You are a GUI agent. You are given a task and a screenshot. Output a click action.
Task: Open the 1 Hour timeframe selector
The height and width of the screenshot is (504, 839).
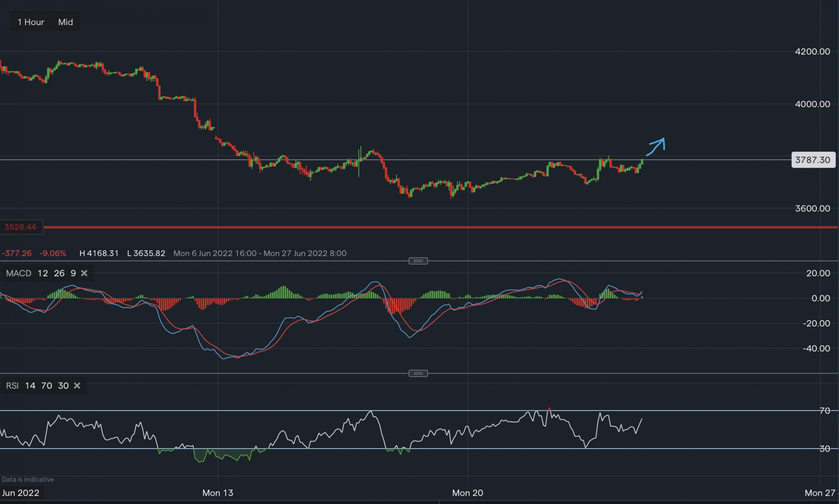coord(30,21)
